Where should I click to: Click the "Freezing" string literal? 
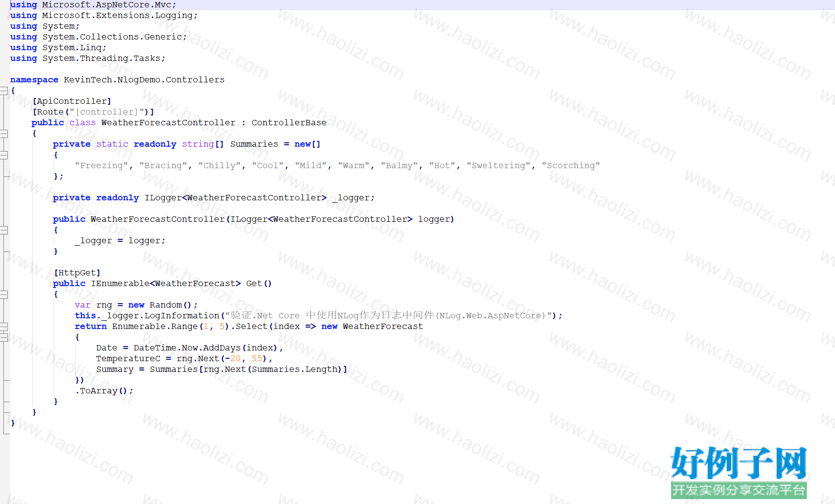(x=101, y=166)
